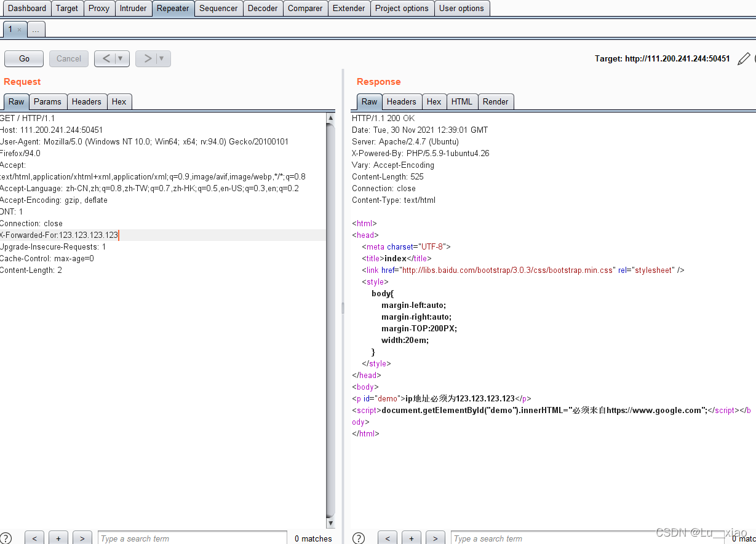Select the Repeater tab

pos(173,8)
